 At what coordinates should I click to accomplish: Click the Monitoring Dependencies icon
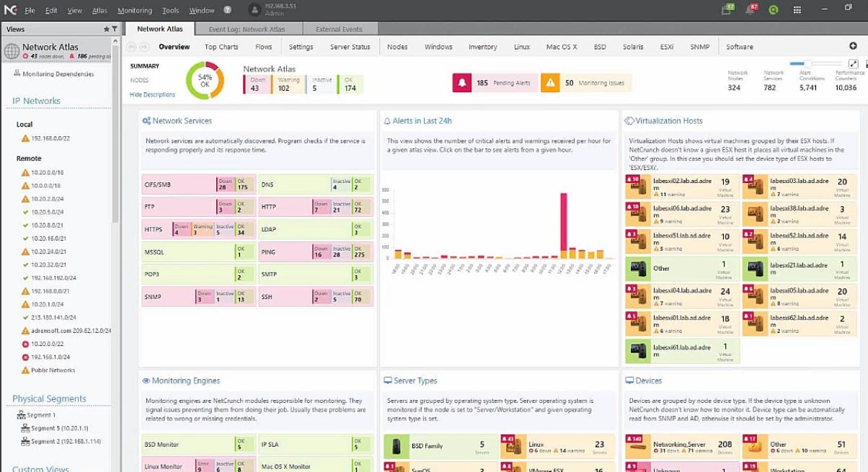(17, 74)
